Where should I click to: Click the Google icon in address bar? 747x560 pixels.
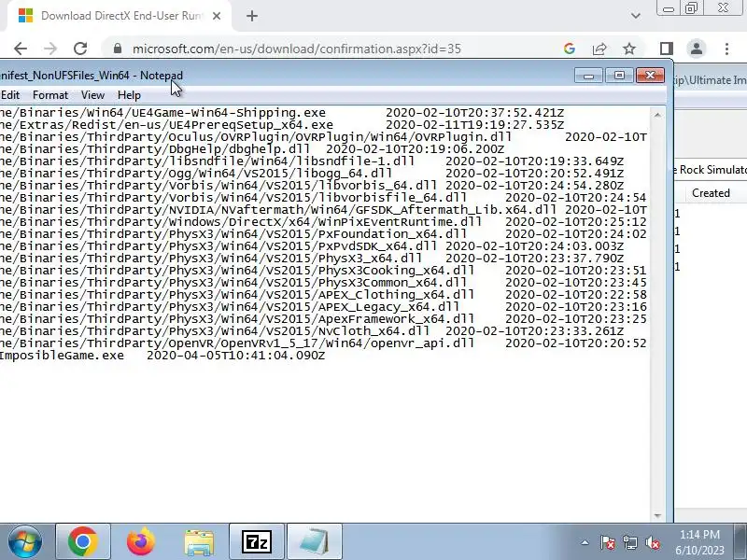(x=570, y=49)
